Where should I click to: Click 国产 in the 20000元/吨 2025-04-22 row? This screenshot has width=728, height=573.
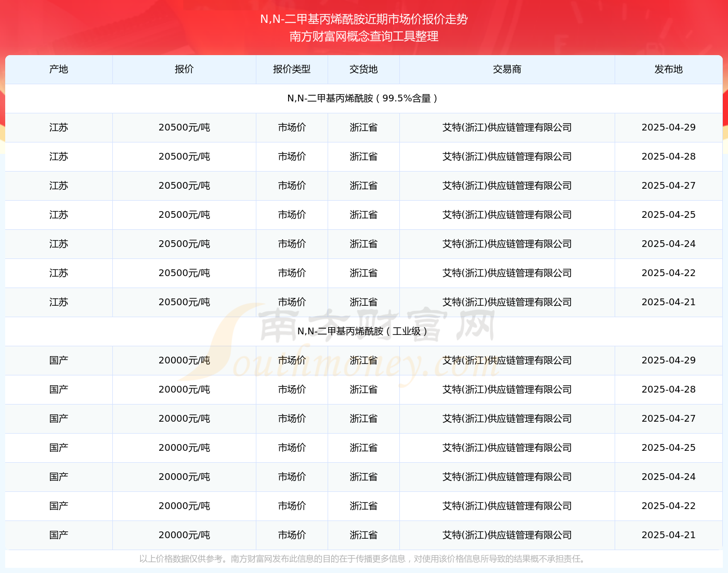point(59,506)
